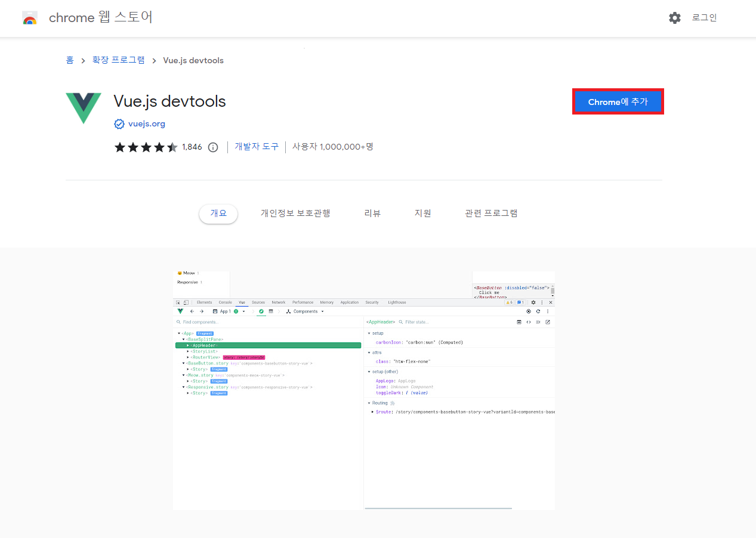Click the Chrome Web Store rainbow logo
This screenshot has height=538, width=756.
click(30, 18)
